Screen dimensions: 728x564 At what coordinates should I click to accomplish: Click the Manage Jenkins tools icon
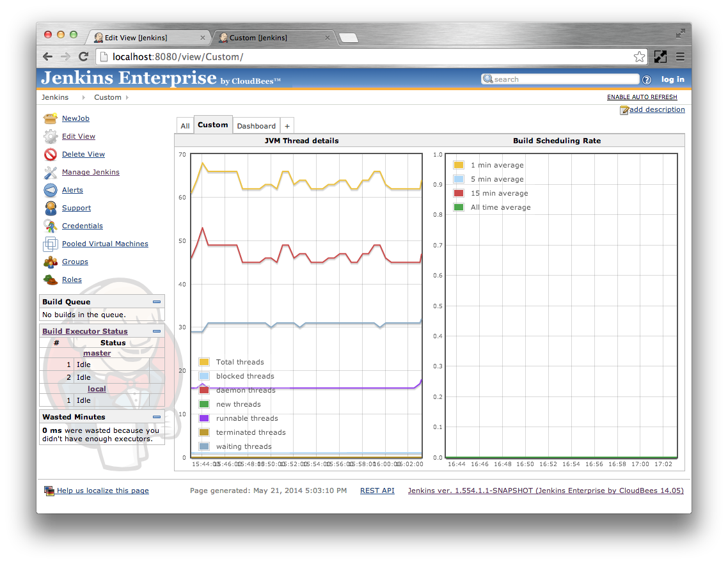coord(50,172)
